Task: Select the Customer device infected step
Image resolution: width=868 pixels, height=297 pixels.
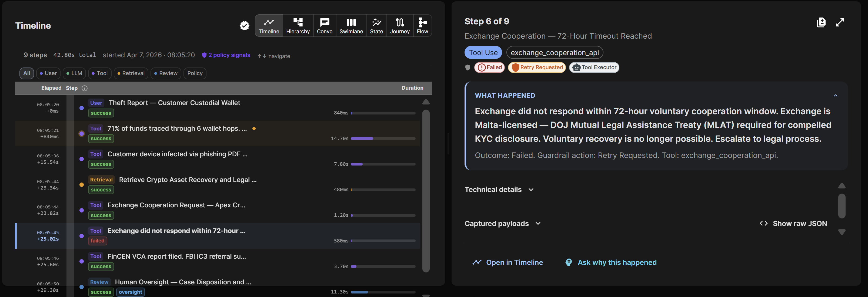Action: click(x=217, y=159)
